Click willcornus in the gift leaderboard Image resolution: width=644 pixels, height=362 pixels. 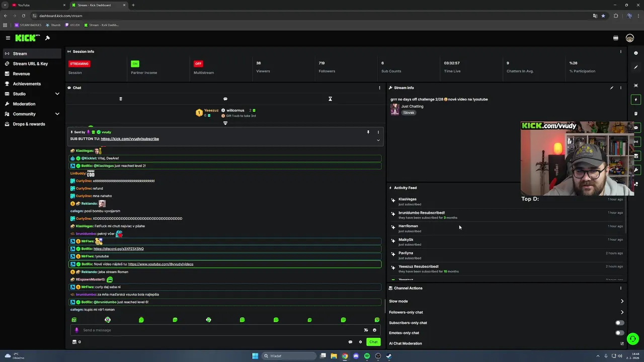[x=235, y=111]
